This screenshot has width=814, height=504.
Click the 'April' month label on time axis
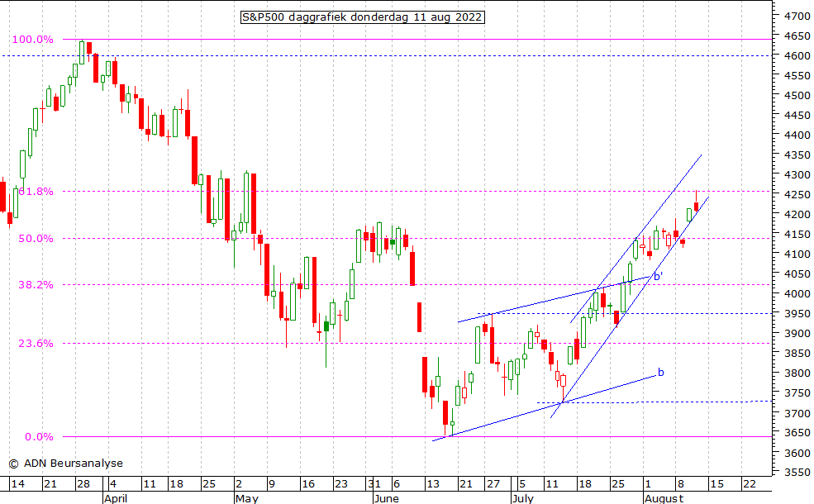[x=116, y=498]
